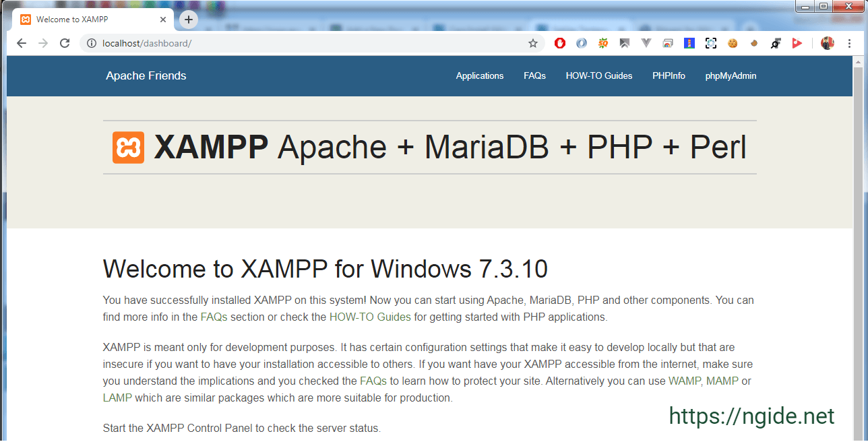Follow the HOW-TO Guides link in paragraph
The width and height of the screenshot is (868, 442).
370,317
